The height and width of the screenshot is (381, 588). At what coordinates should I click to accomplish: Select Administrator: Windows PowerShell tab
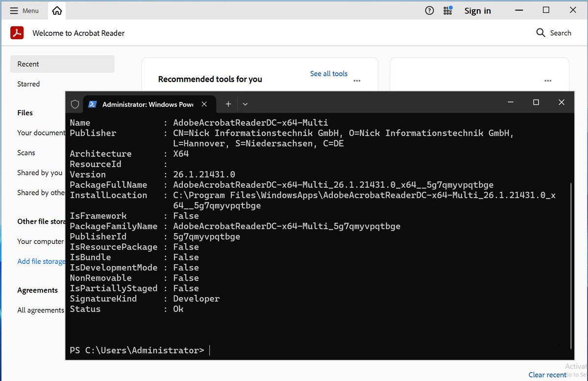tap(147, 104)
